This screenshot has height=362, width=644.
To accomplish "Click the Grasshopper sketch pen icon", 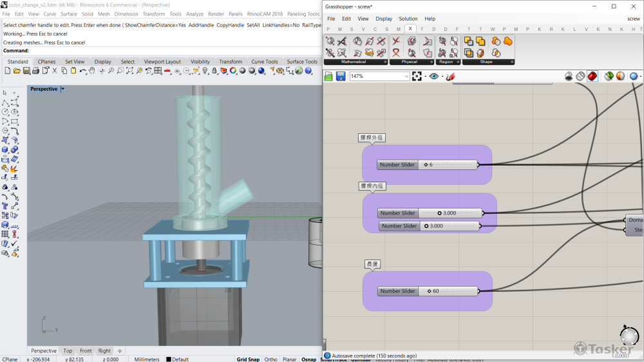I will tap(450, 77).
